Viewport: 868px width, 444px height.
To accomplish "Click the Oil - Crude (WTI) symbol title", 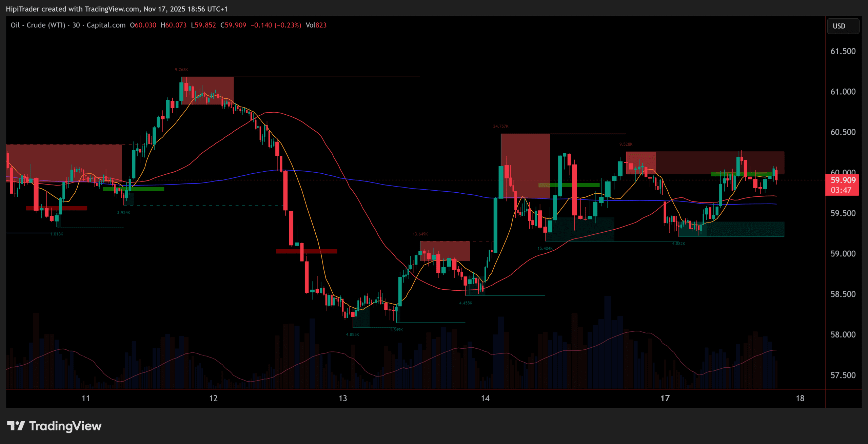I will click(x=38, y=25).
